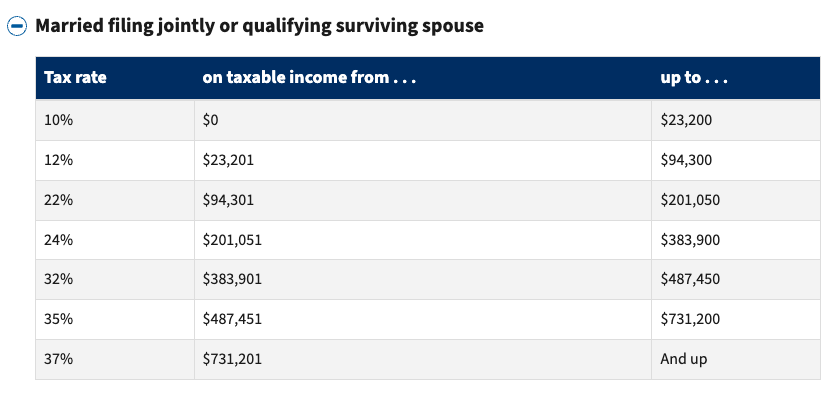
Task: Click the $94,300 up to cell
Action: pyautogui.click(x=689, y=159)
